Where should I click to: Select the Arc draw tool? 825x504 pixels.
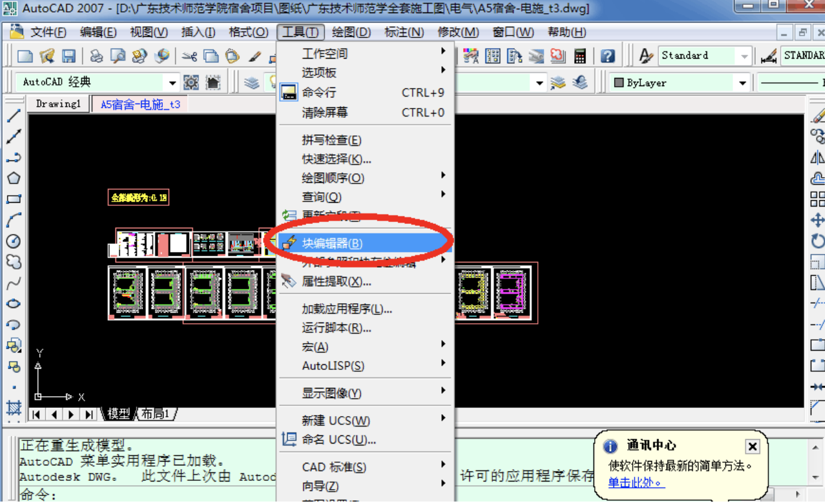point(13,220)
